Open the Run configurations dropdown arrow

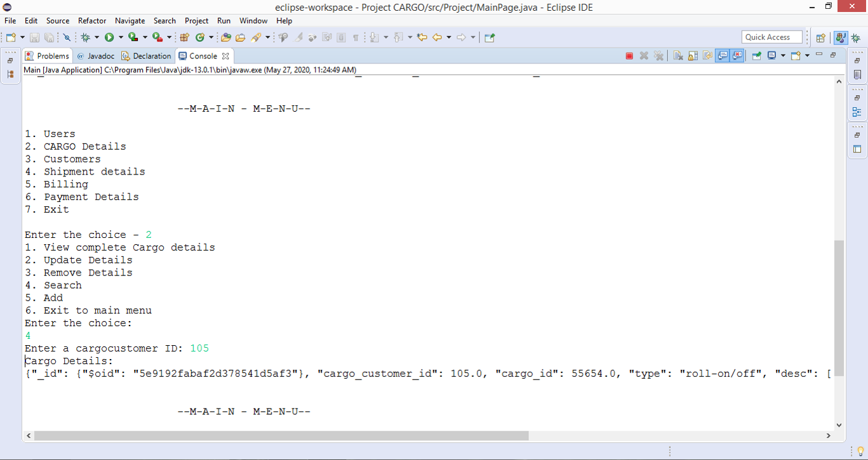[x=121, y=37]
